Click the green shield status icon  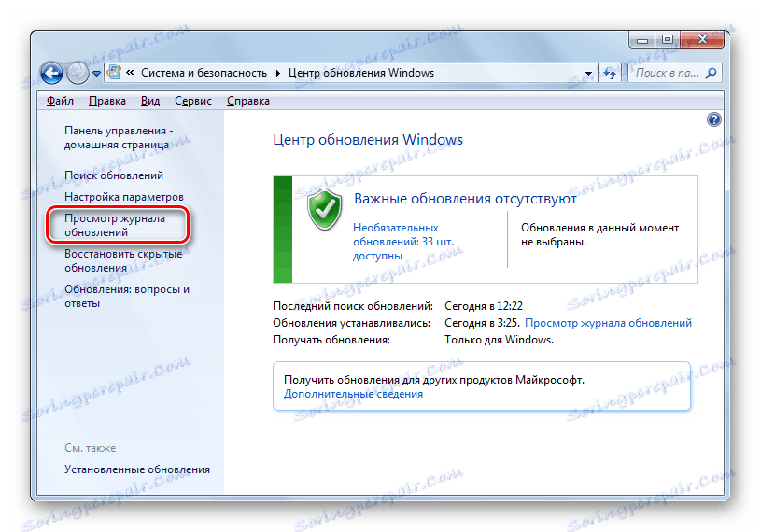[x=324, y=209]
